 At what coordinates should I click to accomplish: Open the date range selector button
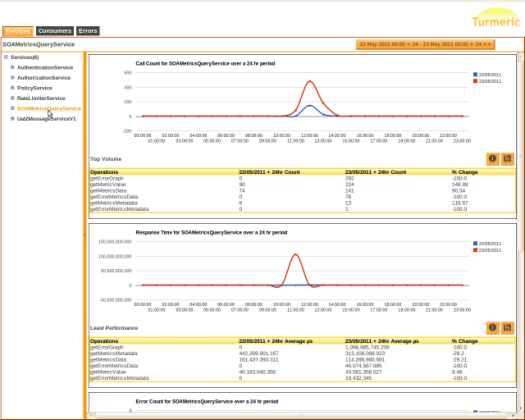425,44
